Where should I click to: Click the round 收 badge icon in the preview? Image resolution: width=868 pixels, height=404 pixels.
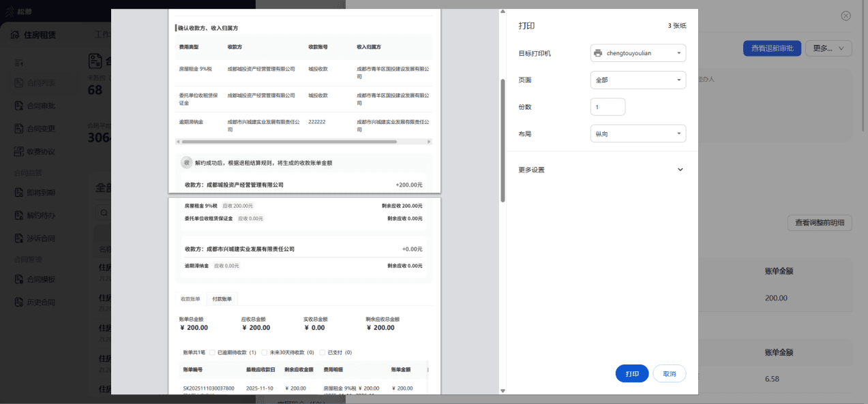[x=186, y=163]
